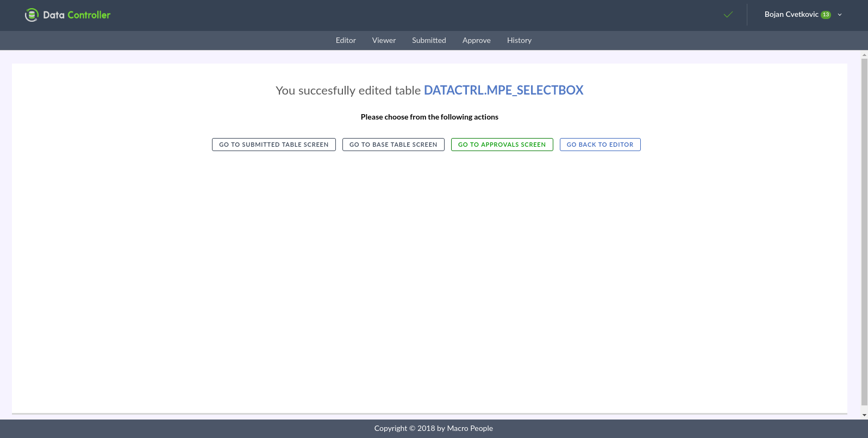
Task: Click the Data Controller title text
Action: point(77,15)
